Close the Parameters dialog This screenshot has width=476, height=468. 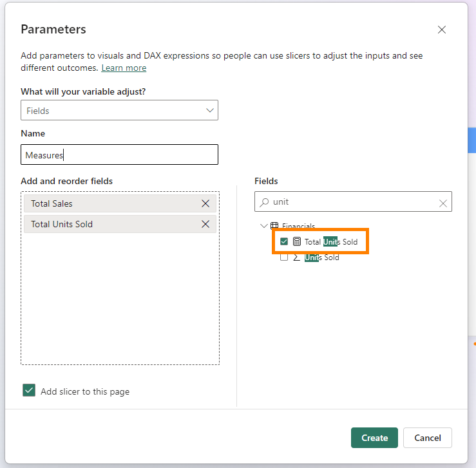tap(442, 30)
